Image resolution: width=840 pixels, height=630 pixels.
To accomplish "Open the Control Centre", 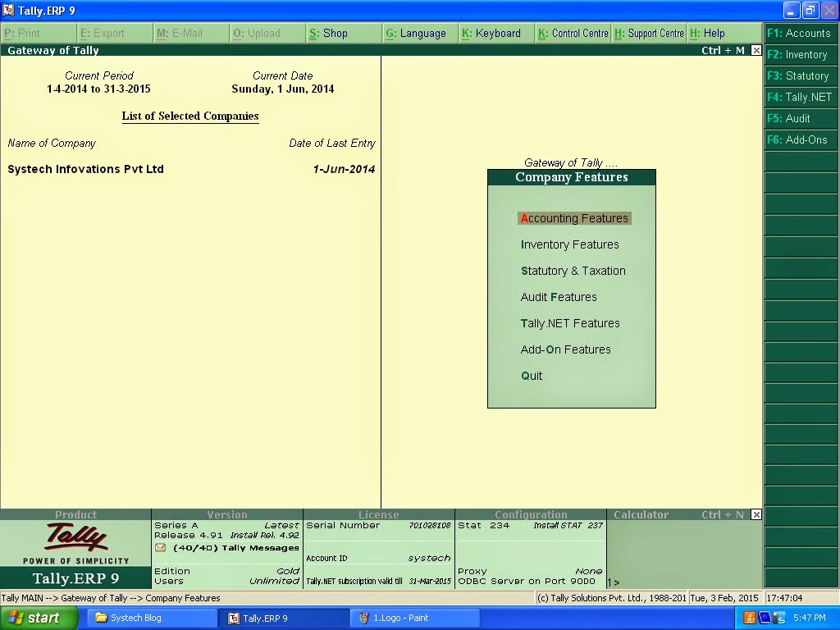I will point(573,33).
